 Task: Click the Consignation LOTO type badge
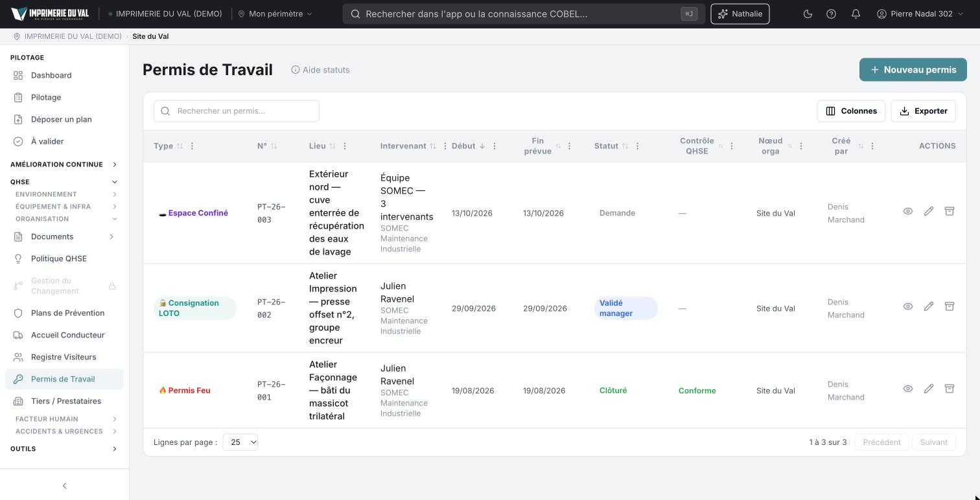pos(194,308)
